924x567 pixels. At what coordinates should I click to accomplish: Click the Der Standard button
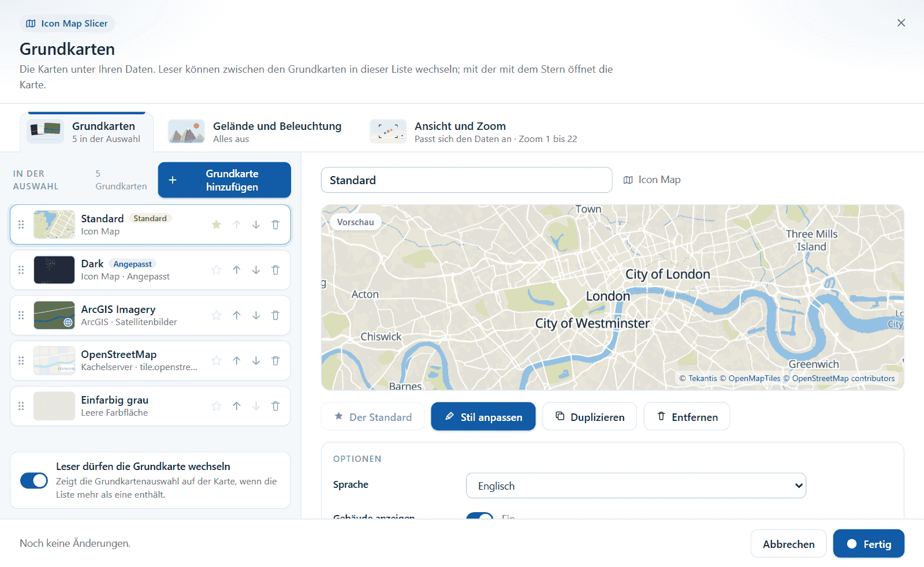click(373, 417)
